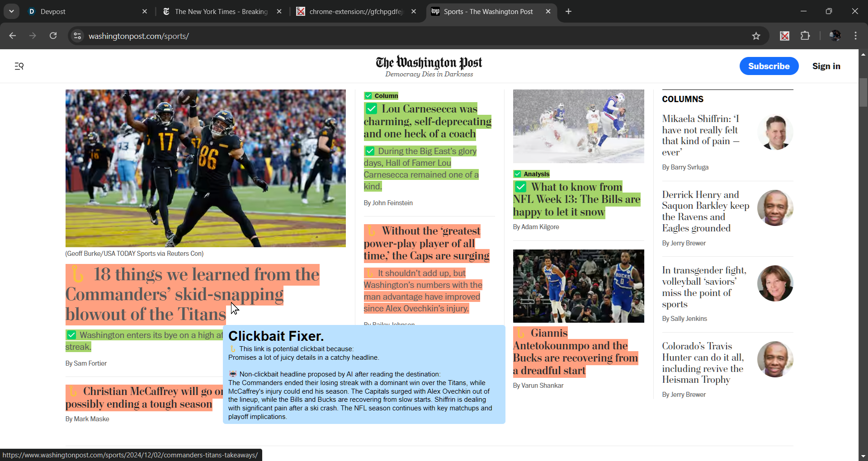Click the hook icon inside Clickbait Fixer popup
Viewport: 868px width, 461px height.
(x=232, y=349)
